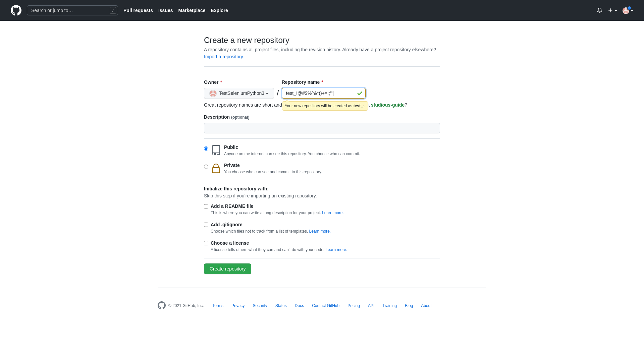Click the Private lock icon

point(216,168)
